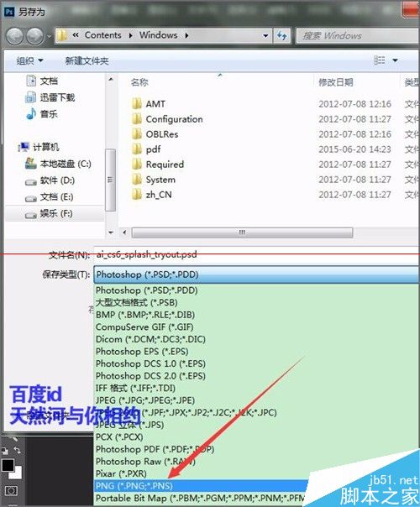420x507 pixels.
Task: Open the 迅雷下载 folder in the sidebar
Action: click(57, 97)
